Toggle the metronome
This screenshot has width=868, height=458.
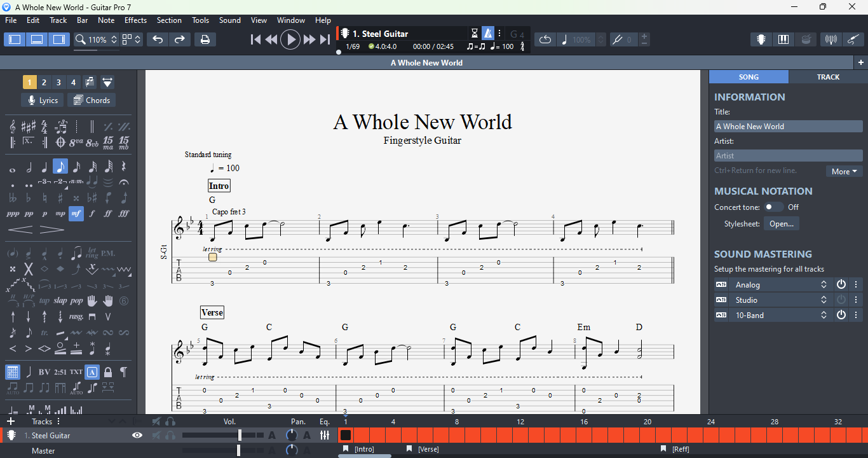(488, 34)
